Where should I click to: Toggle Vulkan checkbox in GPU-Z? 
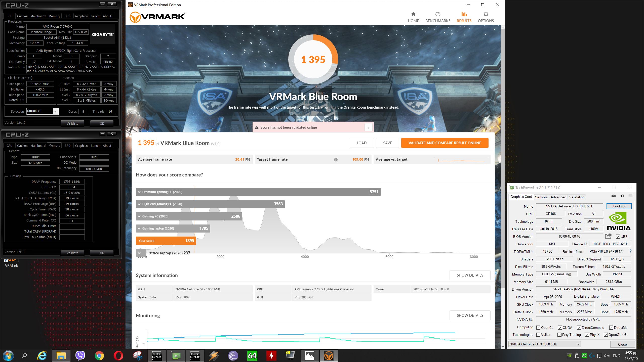click(538, 335)
